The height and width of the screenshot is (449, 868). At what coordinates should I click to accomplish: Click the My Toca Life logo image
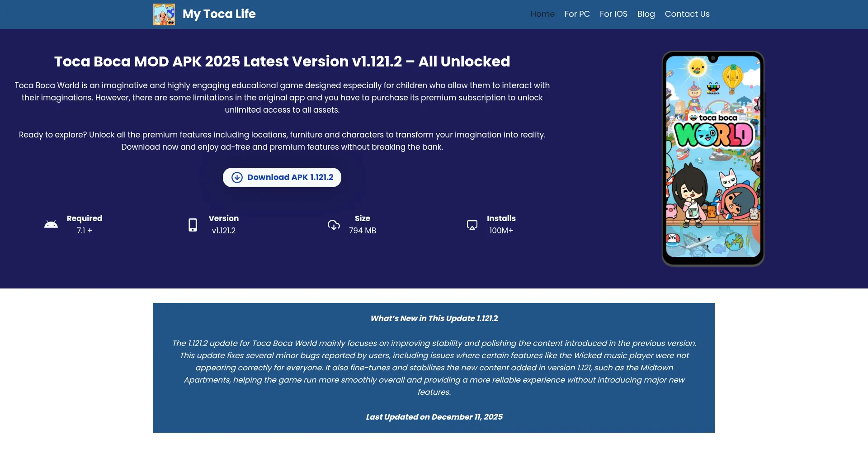click(164, 14)
